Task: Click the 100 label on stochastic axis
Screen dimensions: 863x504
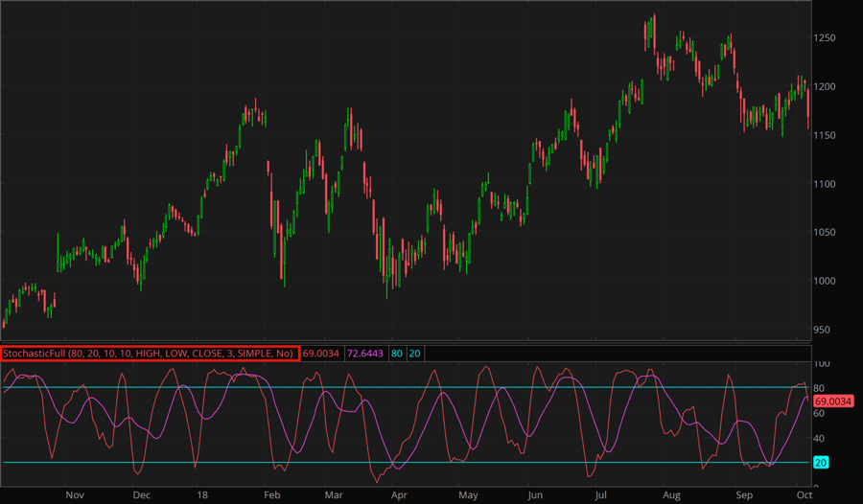Action: point(821,365)
